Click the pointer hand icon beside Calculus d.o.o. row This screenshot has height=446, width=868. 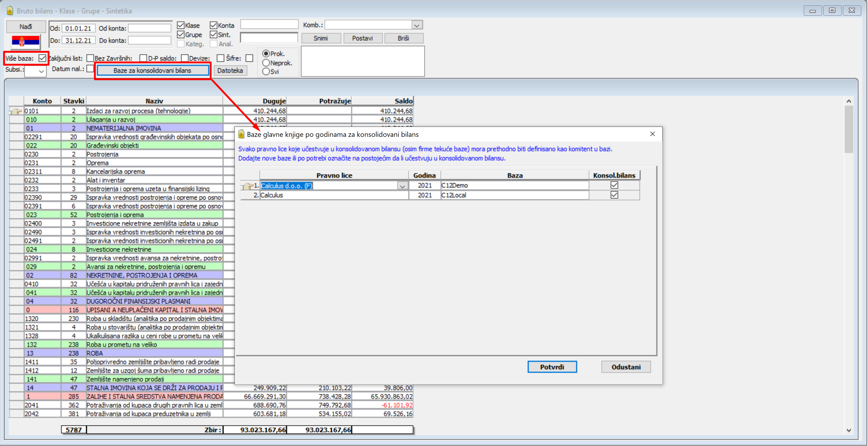pyautogui.click(x=247, y=186)
